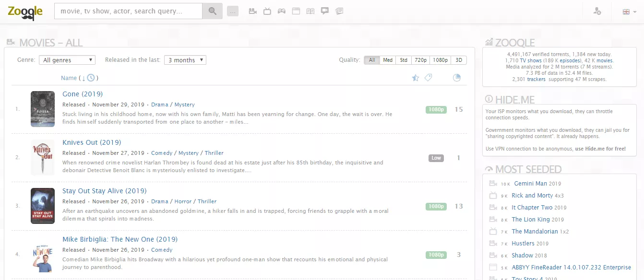Open The Mandalorian in Most Seeded

point(535,232)
